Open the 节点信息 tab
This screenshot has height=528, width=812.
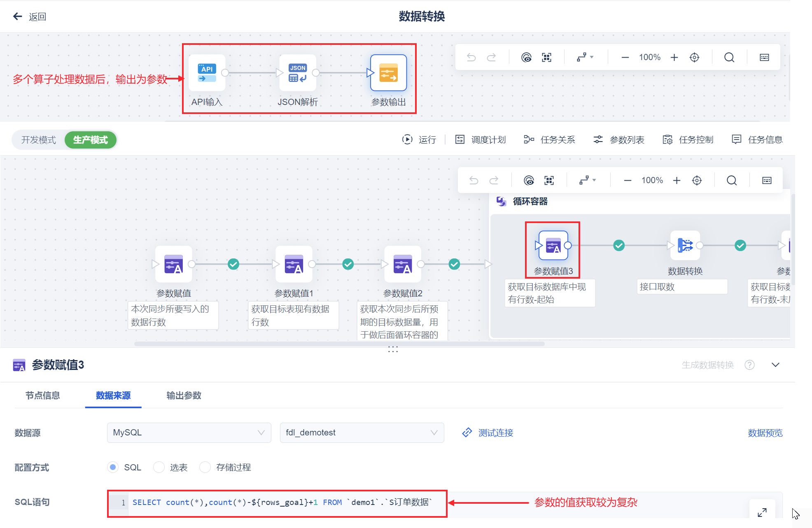pyautogui.click(x=43, y=395)
